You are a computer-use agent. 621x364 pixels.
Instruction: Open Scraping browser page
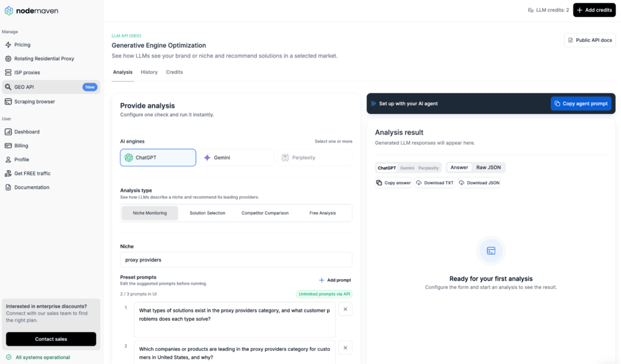[x=51, y=102]
